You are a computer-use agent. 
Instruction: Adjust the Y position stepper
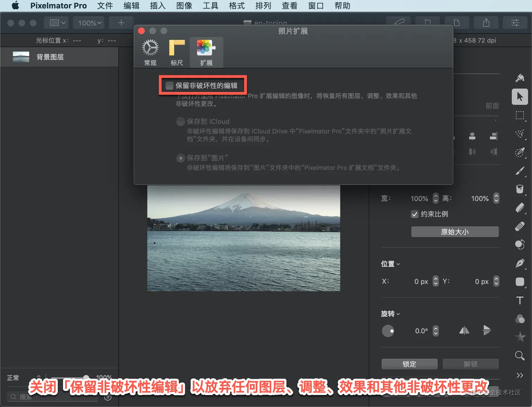tap(496, 281)
